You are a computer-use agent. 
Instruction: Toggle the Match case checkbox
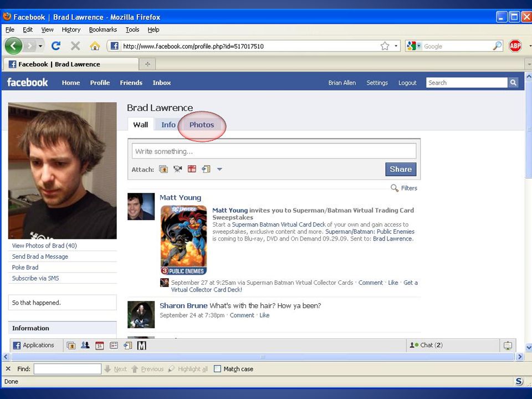click(x=217, y=369)
